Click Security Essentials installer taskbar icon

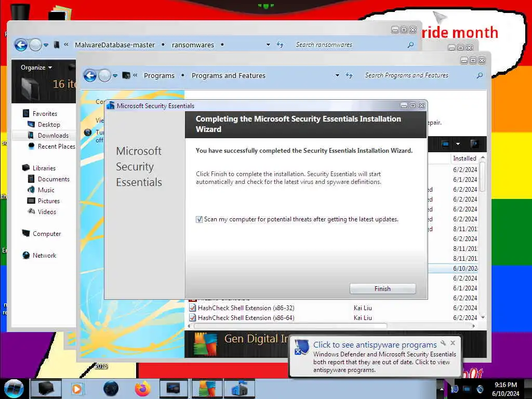[239, 389]
